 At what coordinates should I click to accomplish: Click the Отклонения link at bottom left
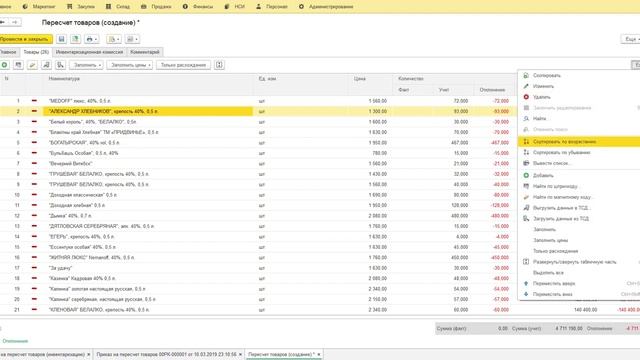(15, 341)
